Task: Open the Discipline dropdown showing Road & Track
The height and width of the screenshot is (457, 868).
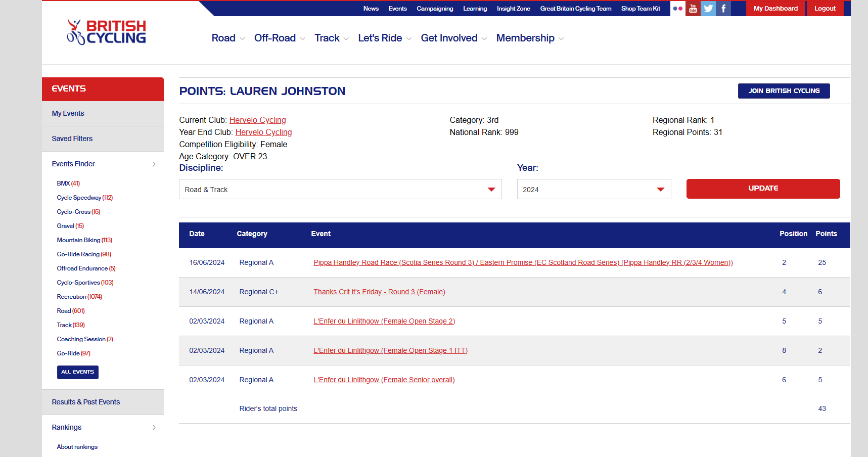Action: click(x=340, y=189)
